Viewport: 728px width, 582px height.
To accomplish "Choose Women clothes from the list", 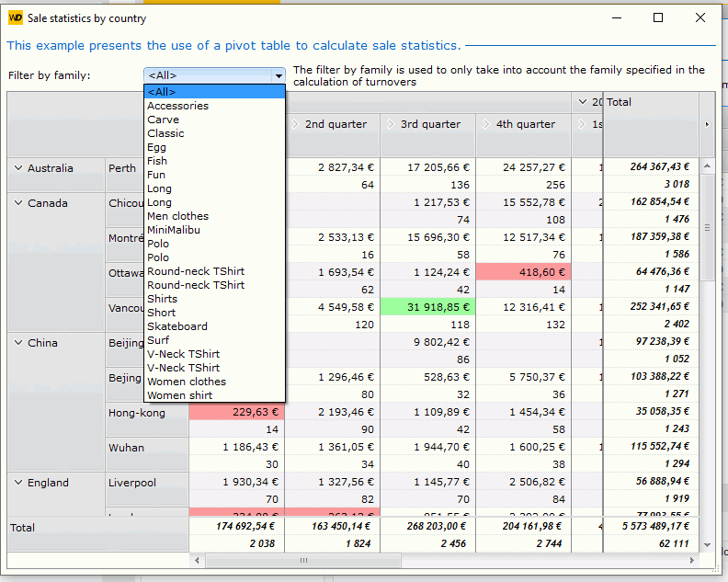I will pyautogui.click(x=214, y=382).
